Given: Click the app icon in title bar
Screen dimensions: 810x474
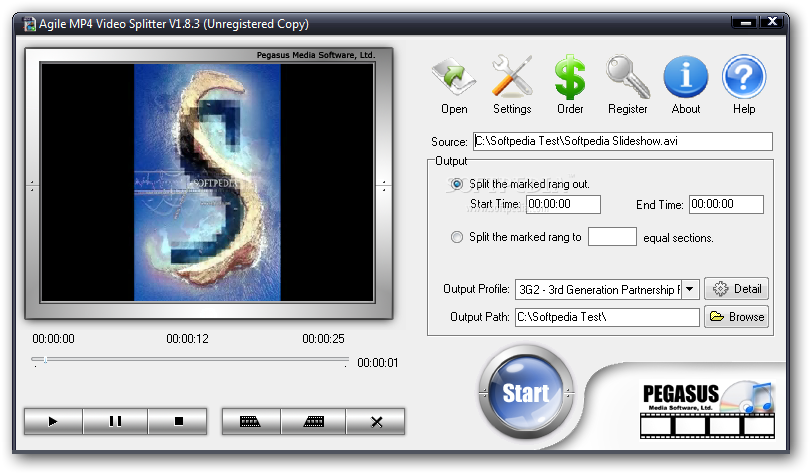Looking at the screenshot, I should (x=30, y=24).
